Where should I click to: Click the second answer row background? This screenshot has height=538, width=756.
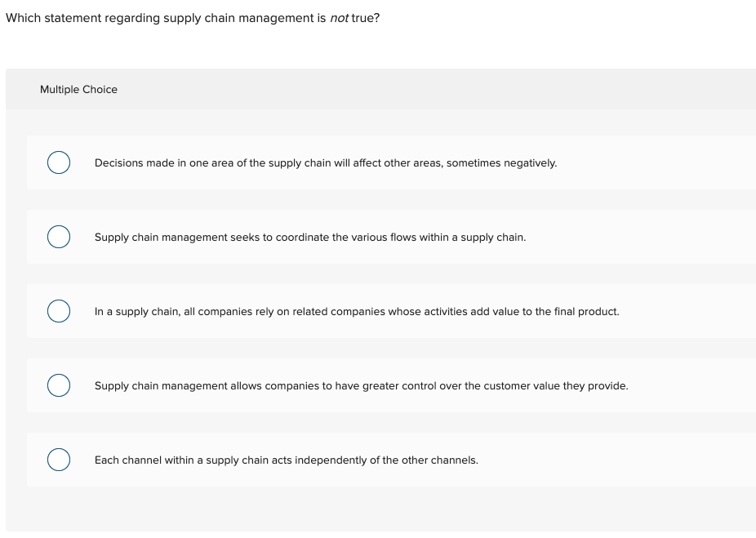coord(392,237)
